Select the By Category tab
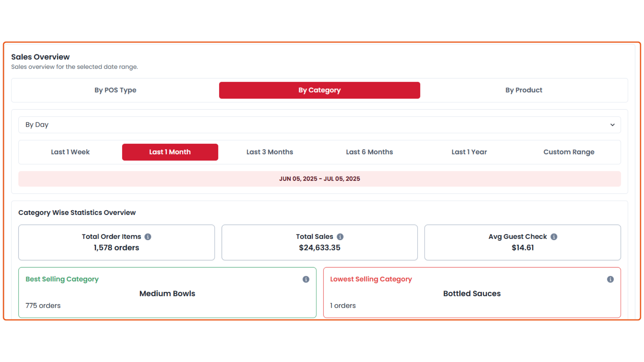This screenshot has height=362, width=644. [x=319, y=90]
